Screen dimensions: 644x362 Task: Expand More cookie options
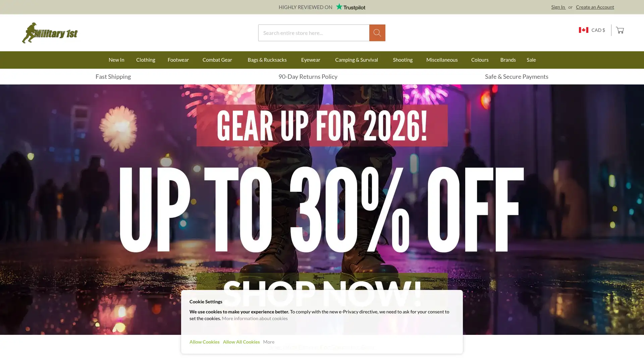[269, 342]
